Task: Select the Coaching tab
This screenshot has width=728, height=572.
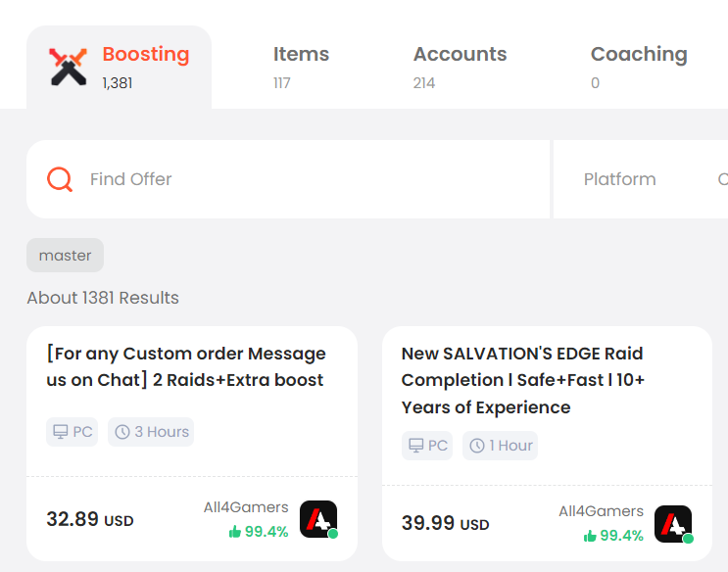Action: [639, 68]
